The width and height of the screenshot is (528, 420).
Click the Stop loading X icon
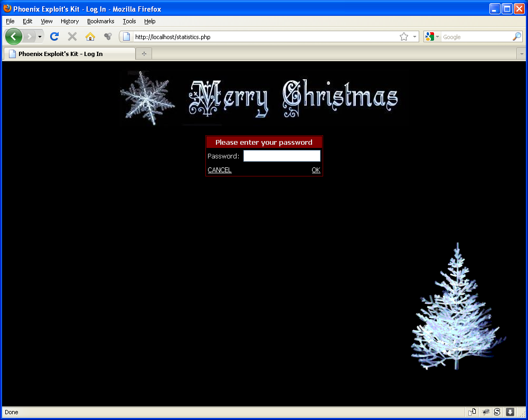[x=72, y=36]
